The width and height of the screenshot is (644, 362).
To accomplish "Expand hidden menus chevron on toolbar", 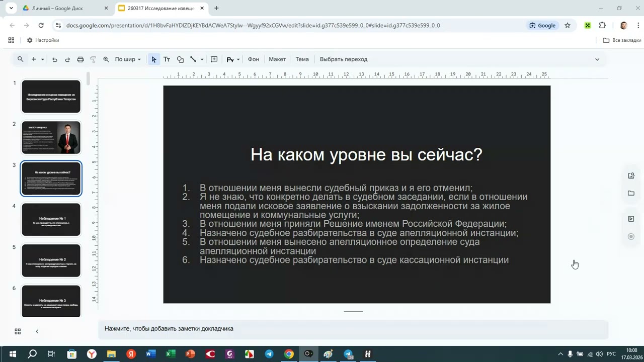I will point(597,59).
